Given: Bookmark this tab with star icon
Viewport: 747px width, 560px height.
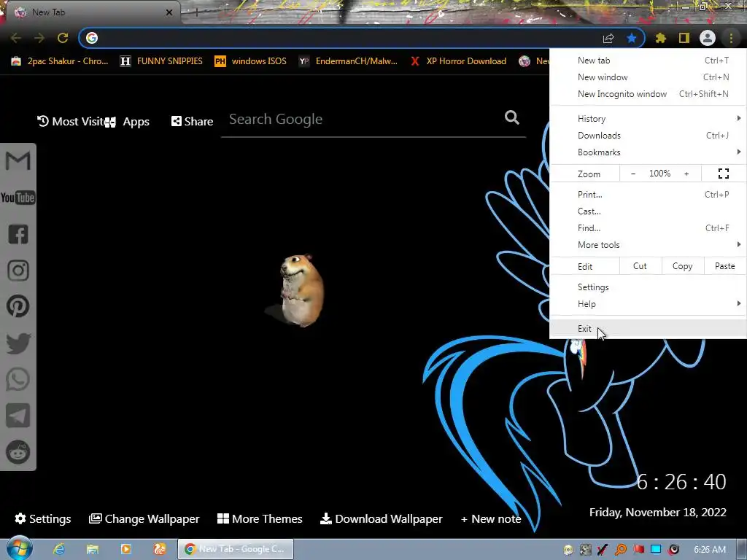Looking at the screenshot, I should point(632,38).
